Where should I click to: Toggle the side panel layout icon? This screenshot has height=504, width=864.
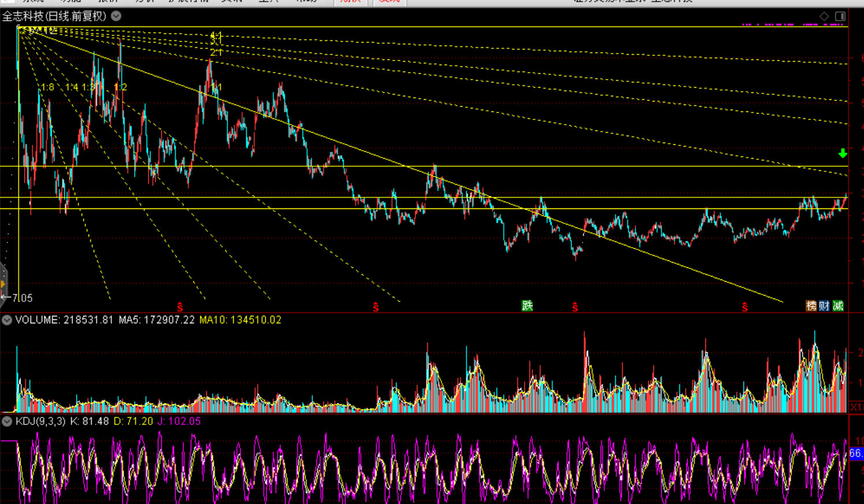(840, 16)
